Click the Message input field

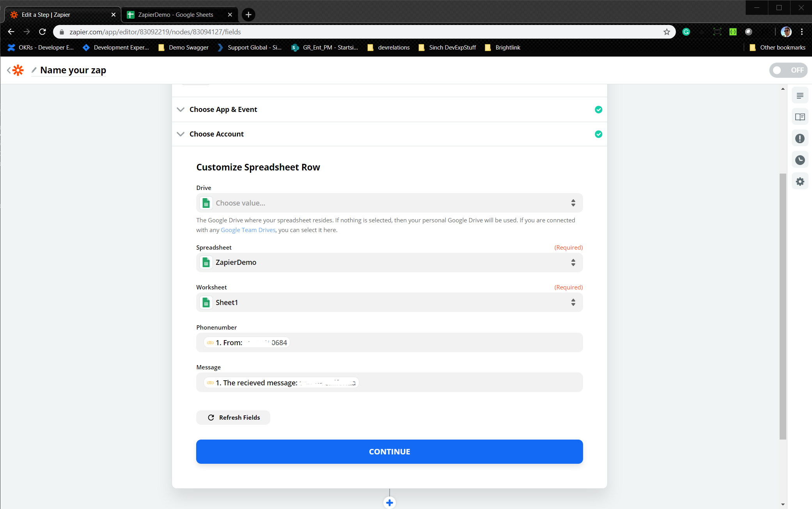389,382
